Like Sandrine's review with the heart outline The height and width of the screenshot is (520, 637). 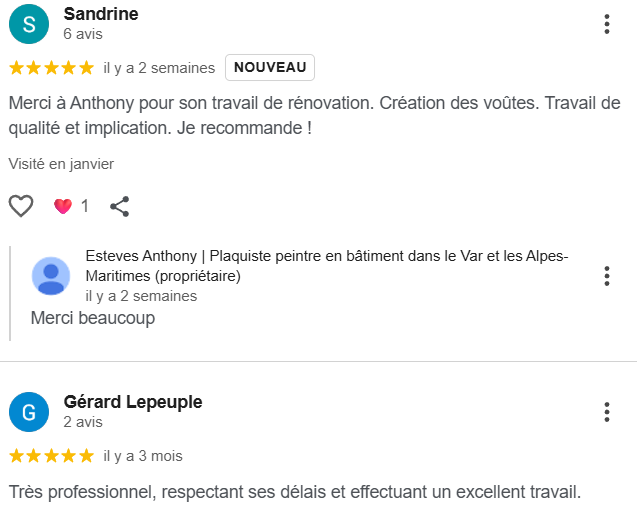[21, 206]
